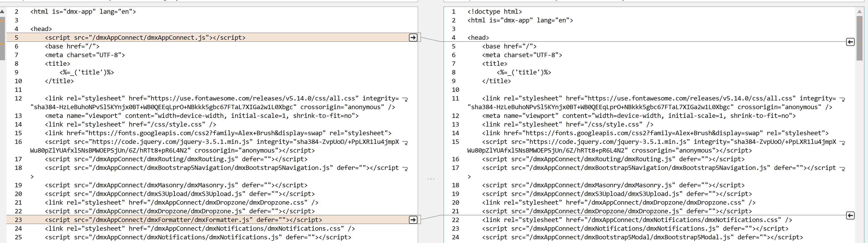The image size is (868, 243).
Task: Click left pane sha384-HzLeBuho integrity continuation line
Action: pos(212,107)
